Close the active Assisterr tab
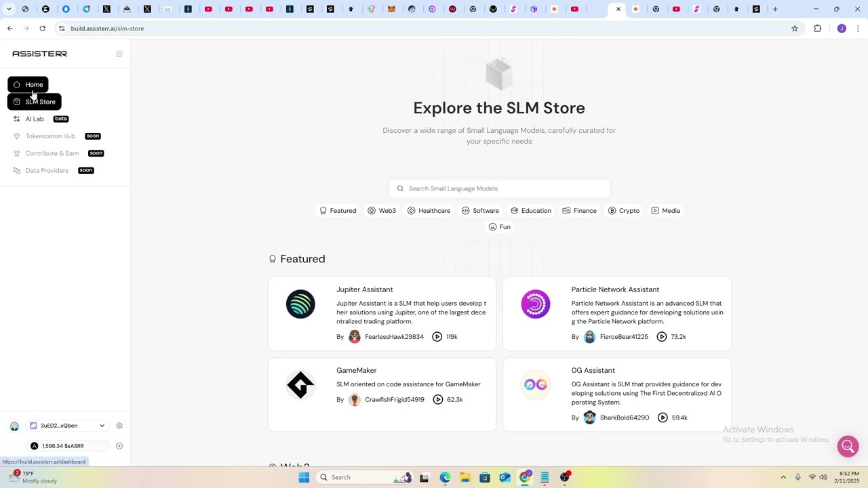The height and width of the screenshot is (488, 868). tap(618, 9)
